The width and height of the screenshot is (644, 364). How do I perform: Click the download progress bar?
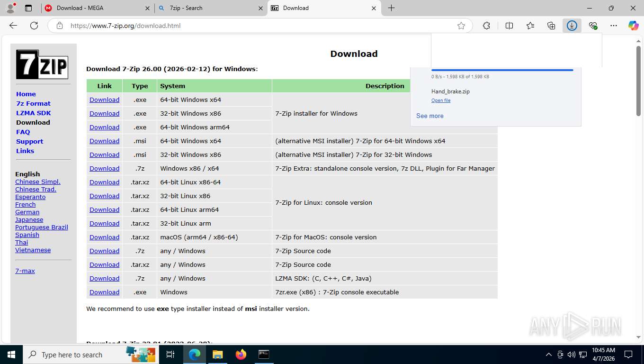click(x=502, y=70)
